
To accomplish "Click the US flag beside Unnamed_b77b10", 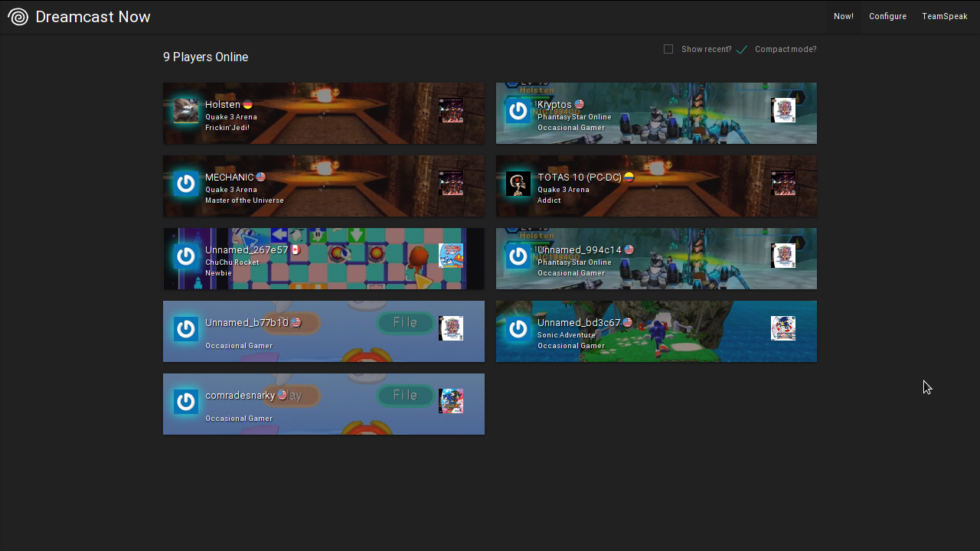I will tap(296, 323).
